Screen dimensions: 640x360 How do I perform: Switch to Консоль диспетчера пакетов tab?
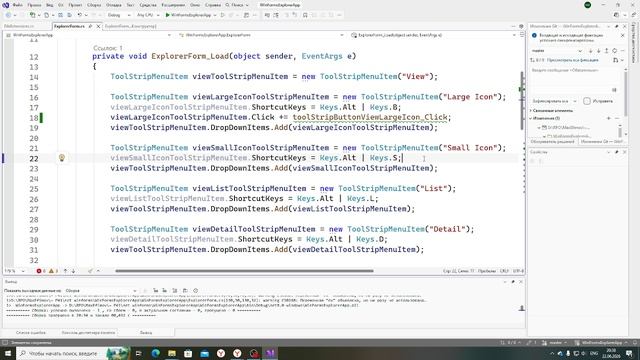(x=88, y=333)
